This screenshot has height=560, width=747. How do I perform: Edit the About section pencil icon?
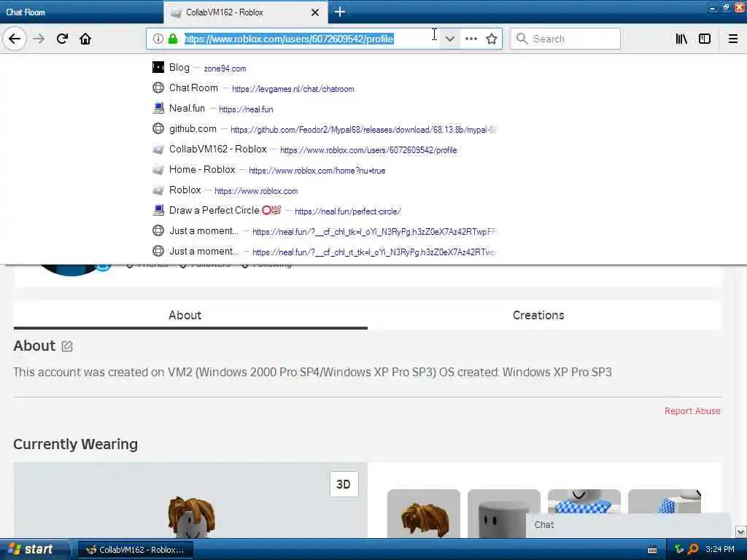67,346
